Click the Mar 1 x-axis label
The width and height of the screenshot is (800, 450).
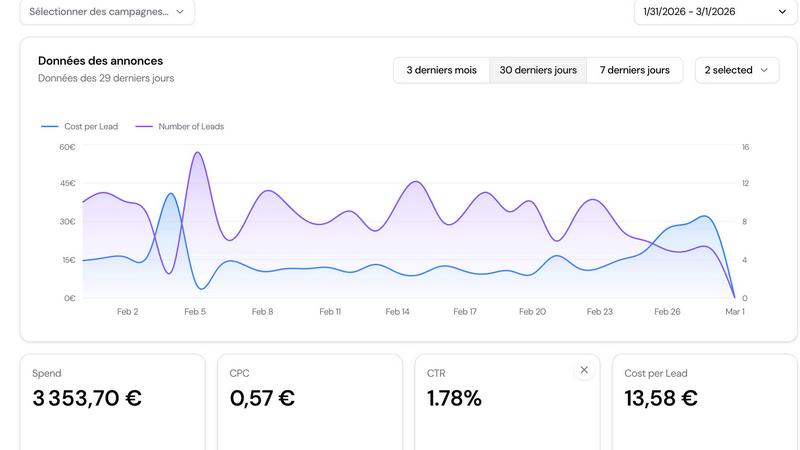734,312
